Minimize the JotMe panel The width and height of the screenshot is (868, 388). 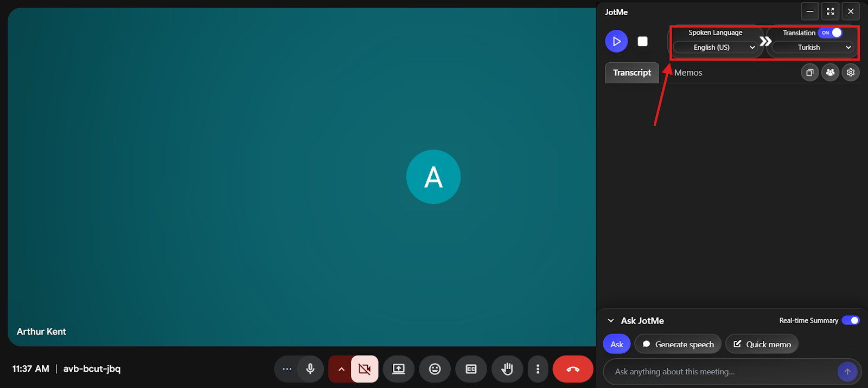click(x=810, y=11)
